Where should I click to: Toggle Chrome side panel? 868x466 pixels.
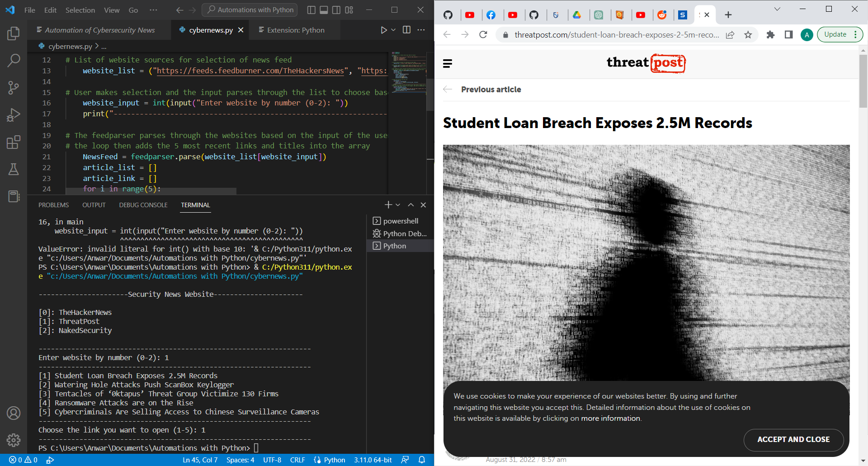click(x=789, y=34)
